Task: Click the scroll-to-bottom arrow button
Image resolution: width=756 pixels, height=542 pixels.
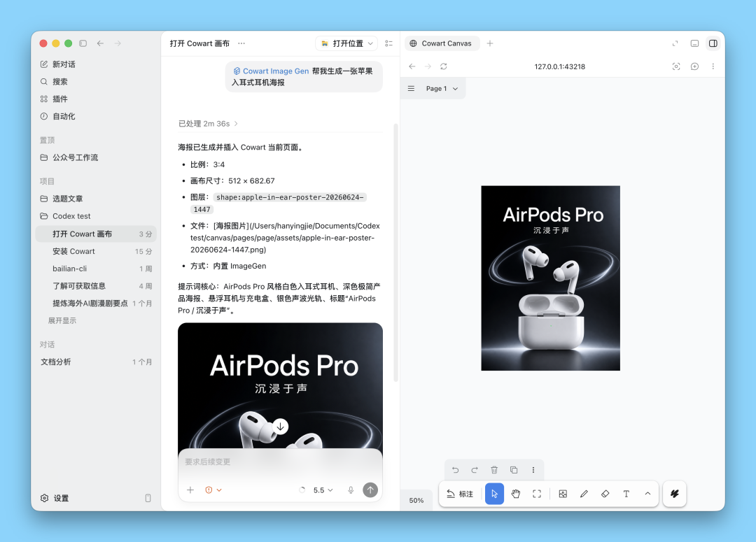Action: [280, 427]
